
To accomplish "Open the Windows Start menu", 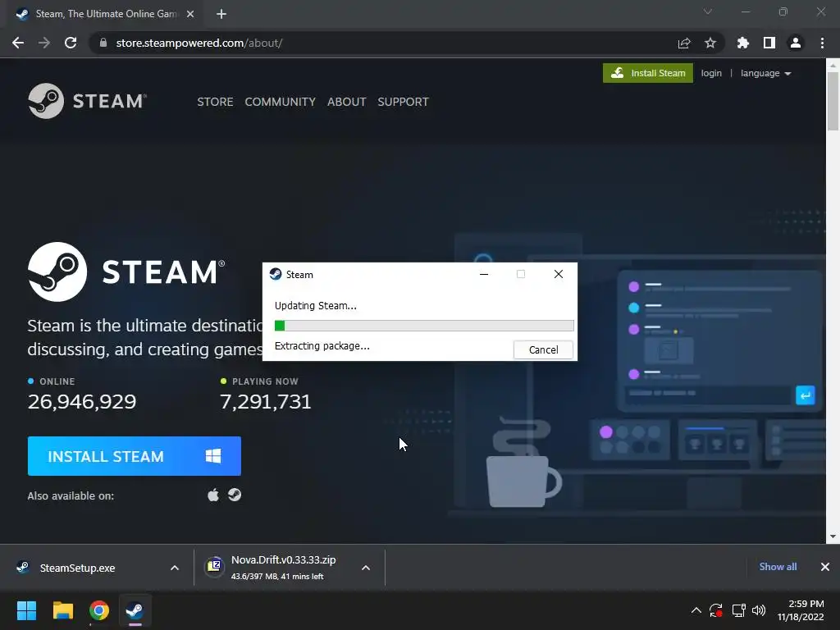I will point(26,610).
